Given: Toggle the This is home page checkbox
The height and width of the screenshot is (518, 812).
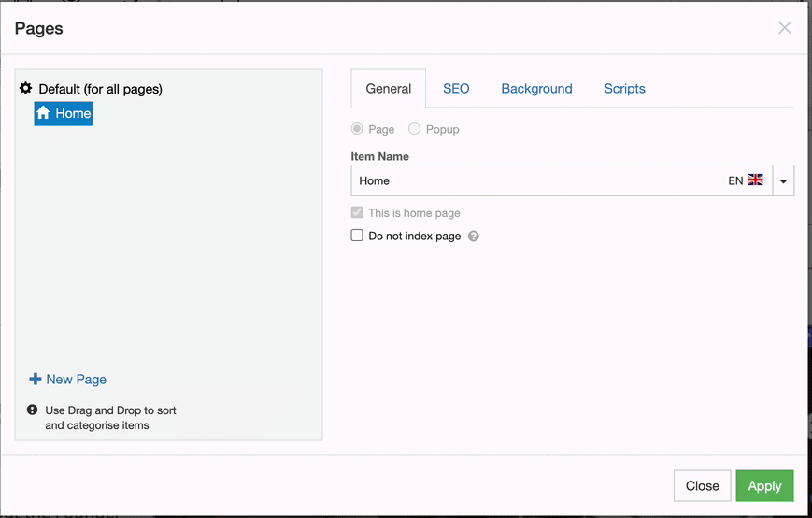Looking at the screenshot, I should pos(357,212).
